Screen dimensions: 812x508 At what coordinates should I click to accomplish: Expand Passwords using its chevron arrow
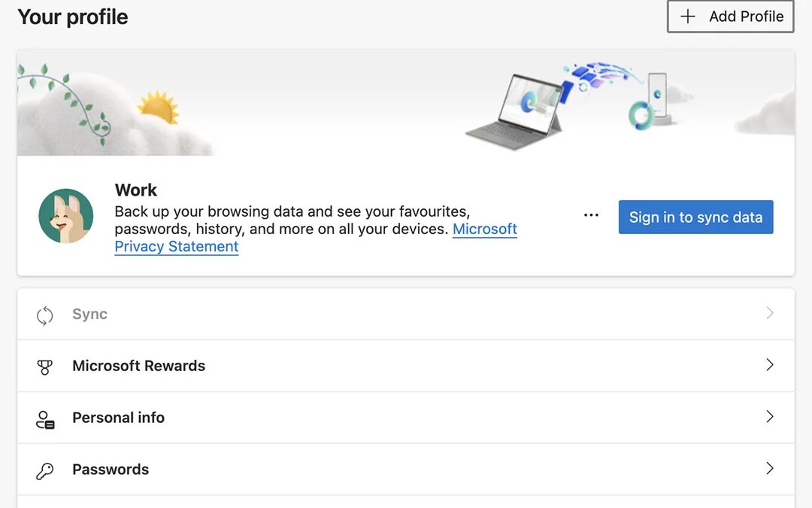[769, 469]
